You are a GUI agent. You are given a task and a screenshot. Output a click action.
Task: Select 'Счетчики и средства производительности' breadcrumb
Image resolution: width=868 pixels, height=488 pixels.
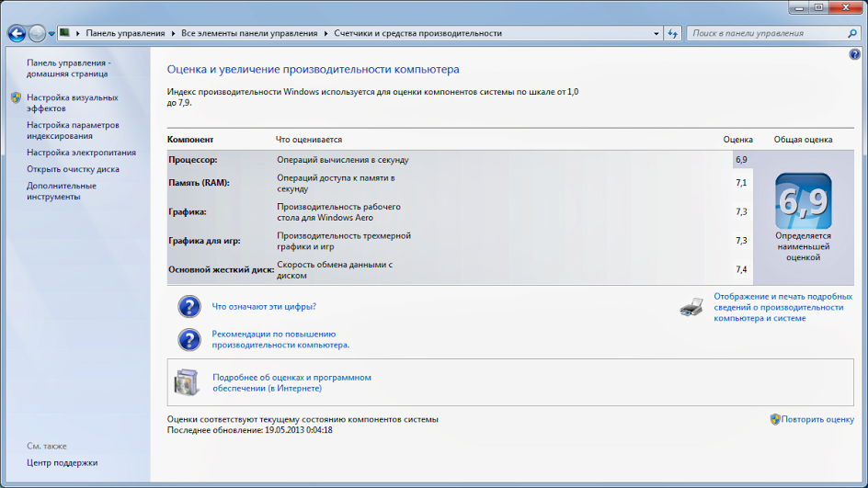point(418,33)
